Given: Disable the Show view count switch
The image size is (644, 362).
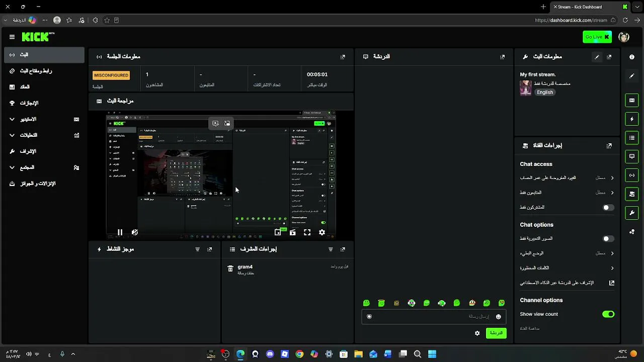Looking at the screenshot, I should 608,314.
